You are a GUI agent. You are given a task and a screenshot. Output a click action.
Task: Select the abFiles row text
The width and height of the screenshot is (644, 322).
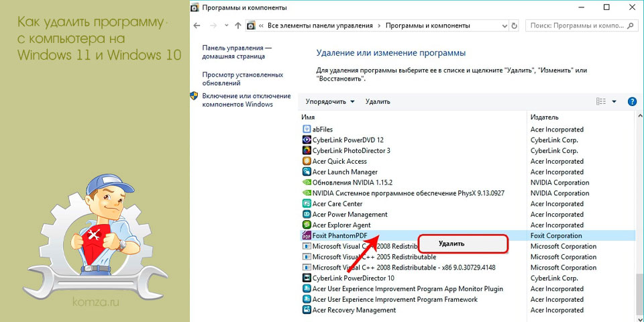[x=323, y=129]
